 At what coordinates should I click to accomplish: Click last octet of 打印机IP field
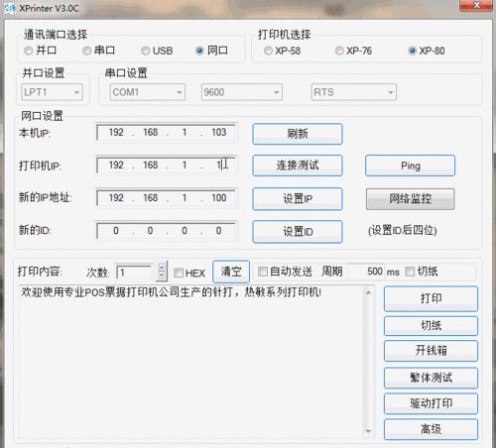(219, 165)
